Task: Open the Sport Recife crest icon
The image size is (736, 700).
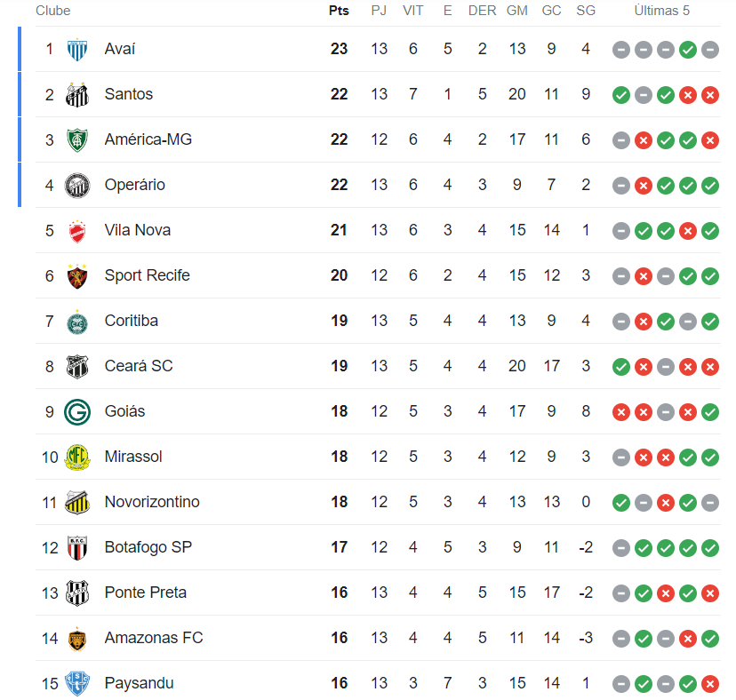Action: 77,276
